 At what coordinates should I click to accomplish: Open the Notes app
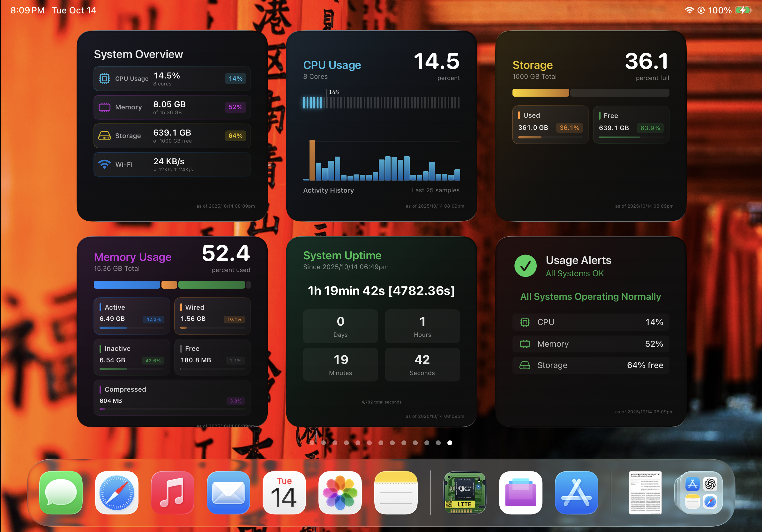coord(396,493)
